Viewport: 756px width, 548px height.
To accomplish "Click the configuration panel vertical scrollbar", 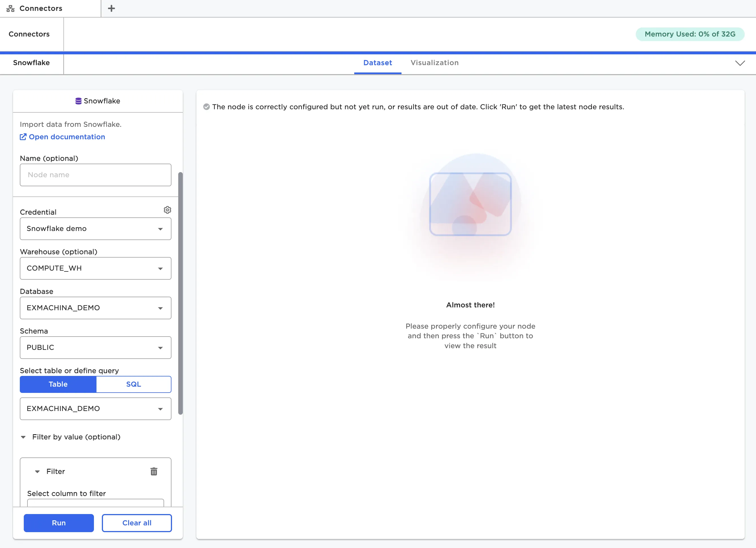I will coord(180,294).
